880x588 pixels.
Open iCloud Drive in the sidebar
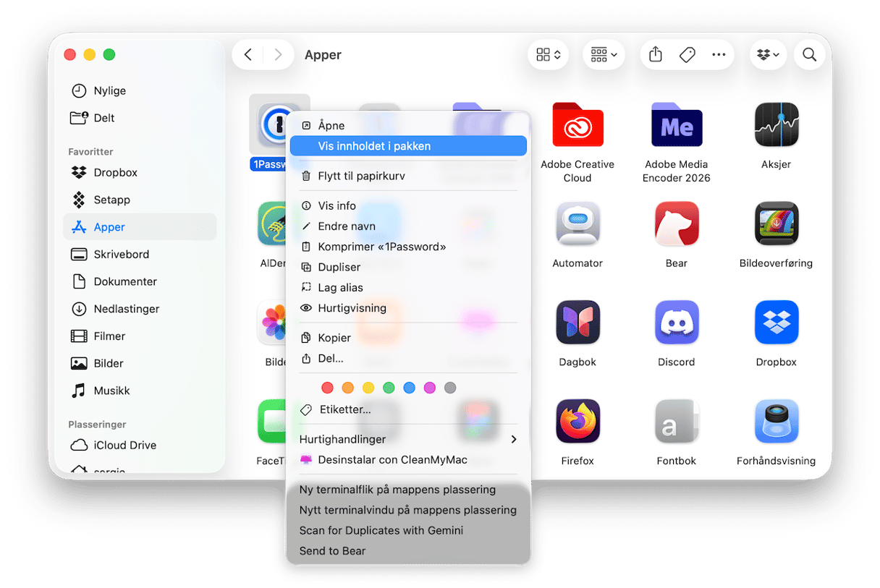tap(140, 445)
